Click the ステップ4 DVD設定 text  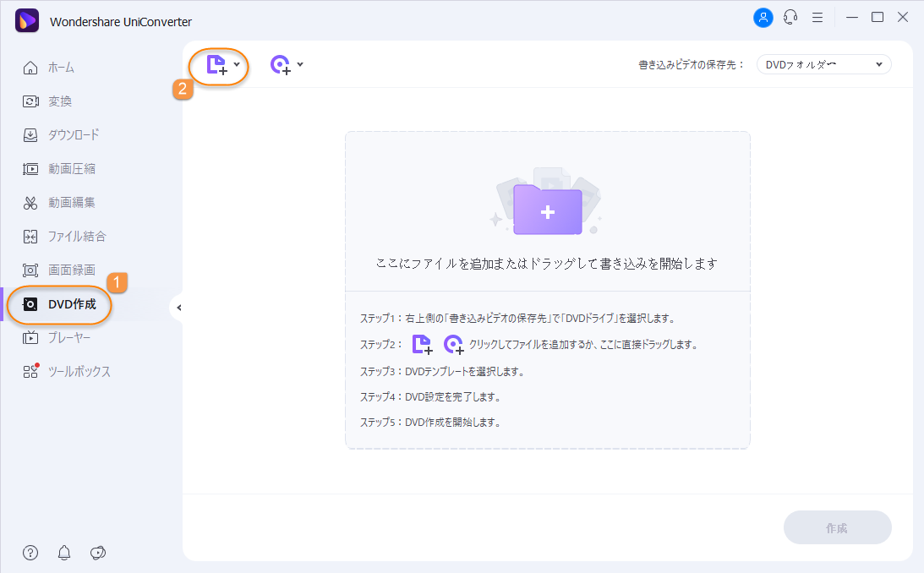[431, 397]
